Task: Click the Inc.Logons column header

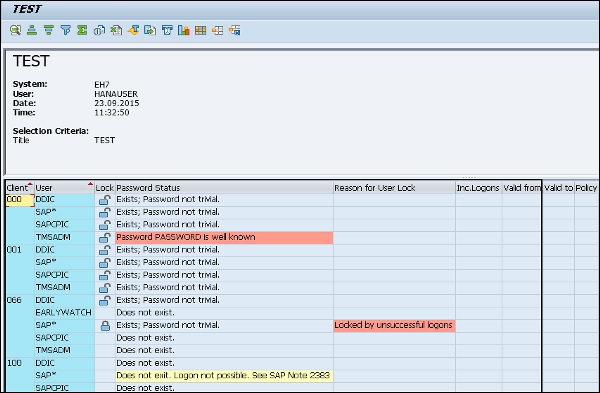Action: click(x=479, y=188)
